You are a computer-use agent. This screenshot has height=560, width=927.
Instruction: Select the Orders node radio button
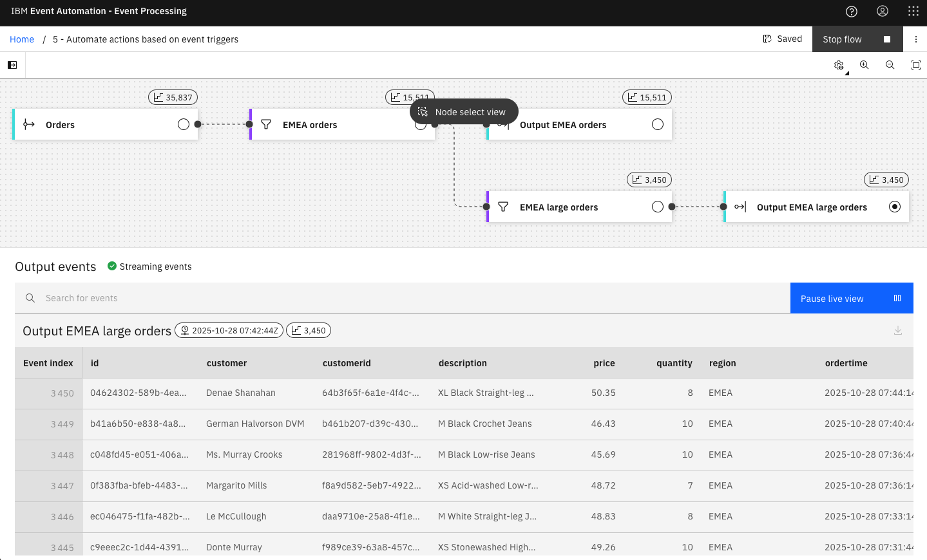click(184, 124)
